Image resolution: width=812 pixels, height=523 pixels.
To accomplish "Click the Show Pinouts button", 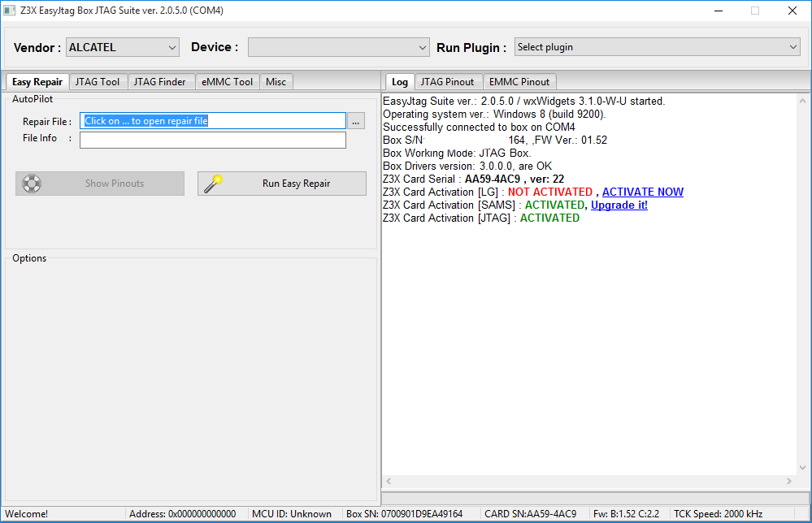I will (x=100, y=183).
